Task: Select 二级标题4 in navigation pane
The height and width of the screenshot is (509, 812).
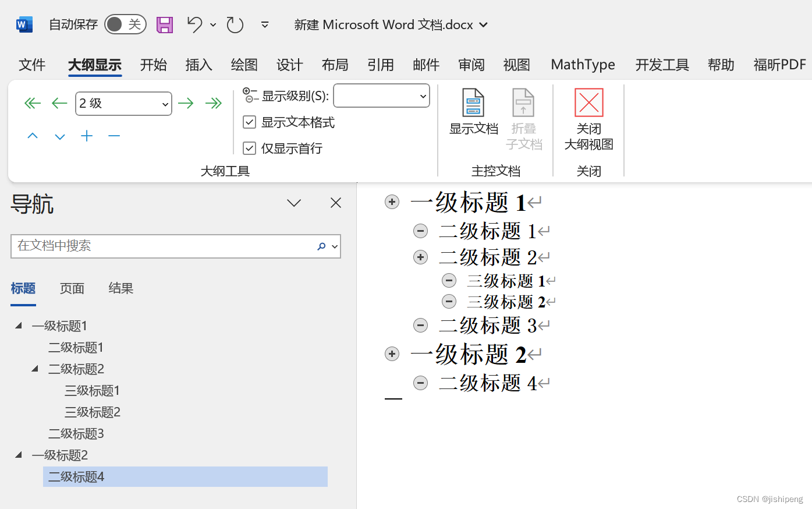Action: tap(185, 476)
